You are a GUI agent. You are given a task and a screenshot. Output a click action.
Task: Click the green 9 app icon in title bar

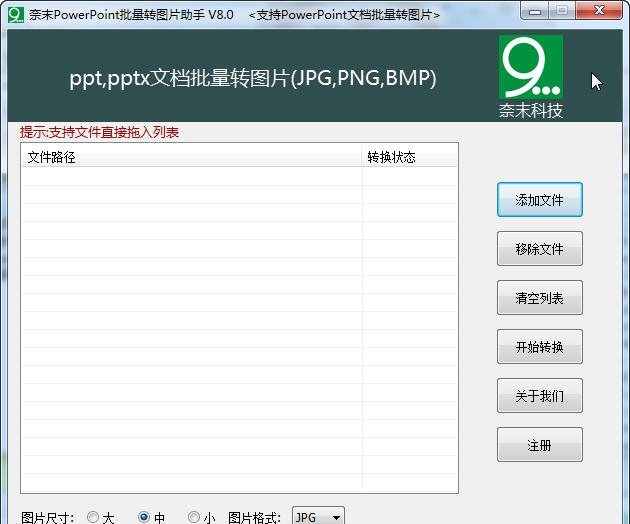click(x=16, y=15)
